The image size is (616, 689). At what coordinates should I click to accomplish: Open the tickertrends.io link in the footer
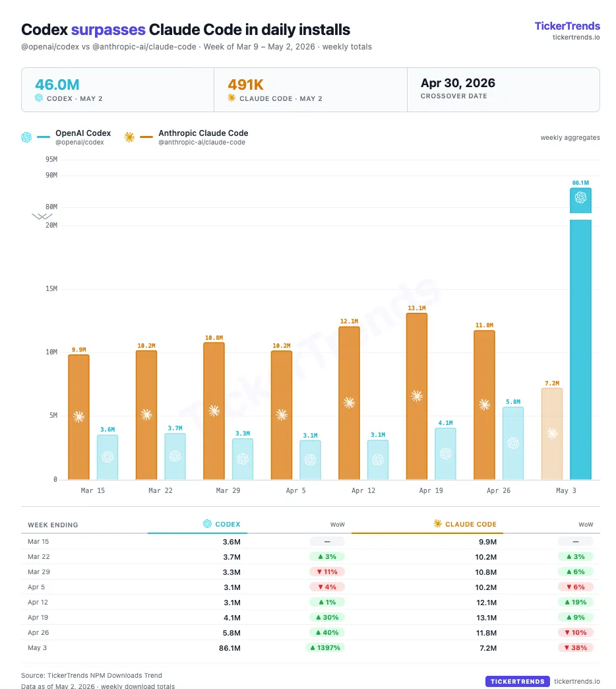(576, 681)
